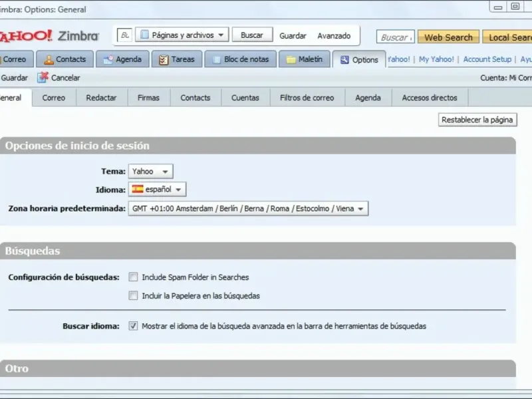Open the Account Setup link
Screen dimensions: 532x399
click(x=487, y=59)
